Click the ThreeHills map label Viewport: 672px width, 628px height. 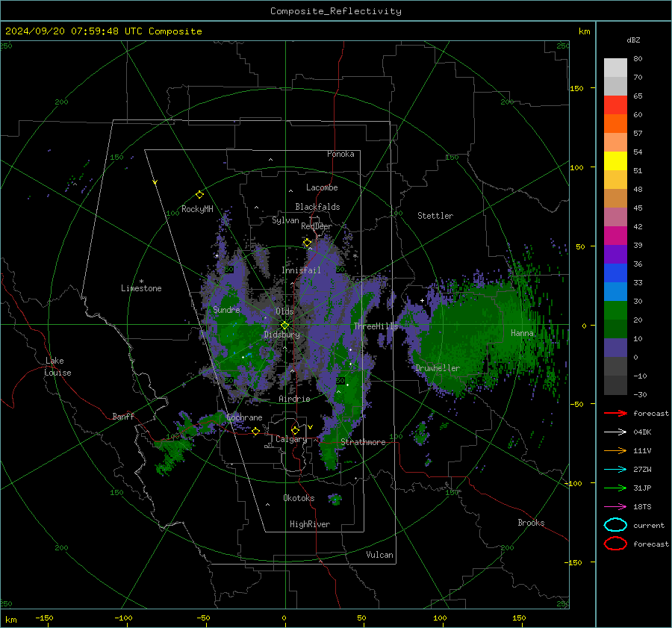(376, 326)
